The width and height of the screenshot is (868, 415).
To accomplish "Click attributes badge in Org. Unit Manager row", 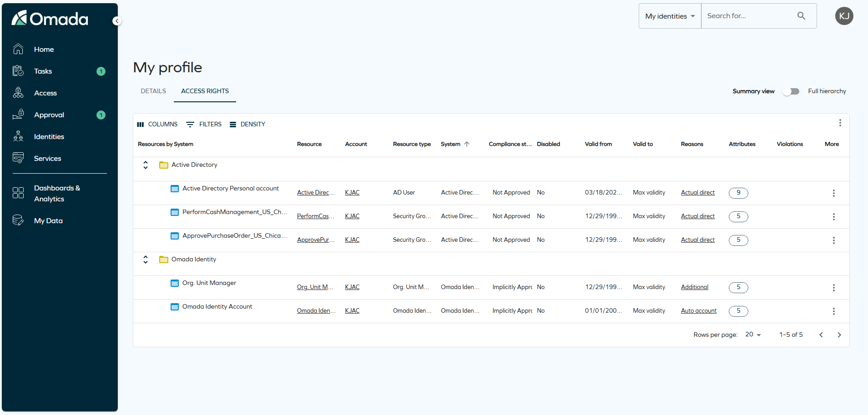I will 738,287.
